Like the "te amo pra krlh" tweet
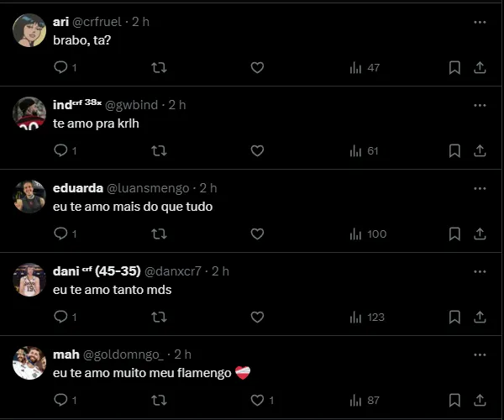The height and width of the screenshot is (420, 504). pos(257,150)
